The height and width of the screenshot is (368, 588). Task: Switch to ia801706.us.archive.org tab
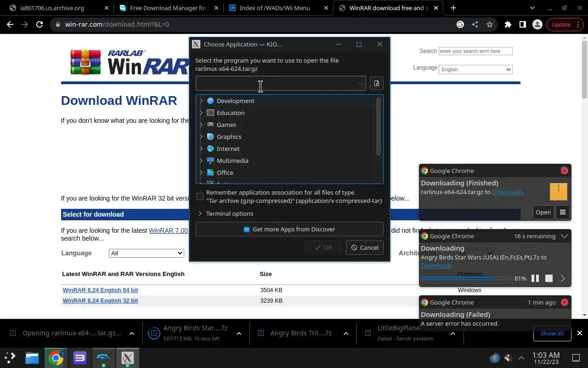click(57, 8)
